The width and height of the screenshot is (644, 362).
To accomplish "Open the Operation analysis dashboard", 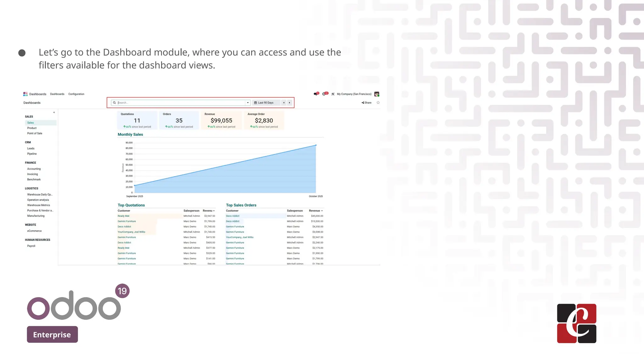I will (38, 200).
